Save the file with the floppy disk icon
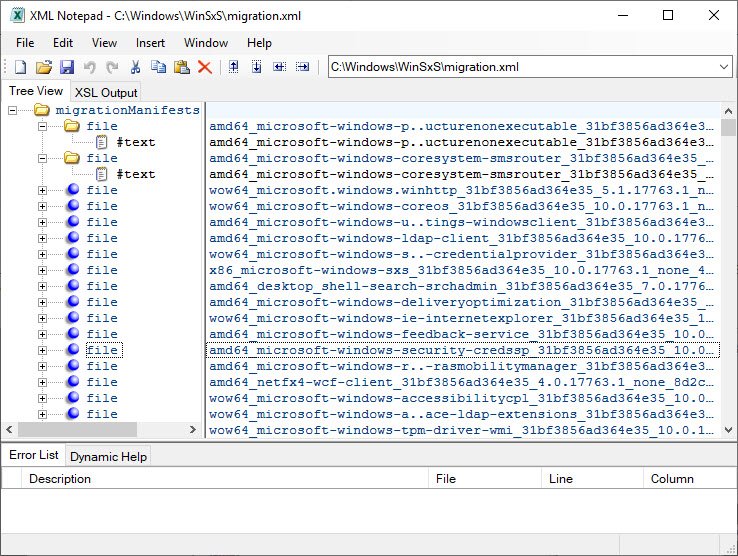 [x=66, y=67]
